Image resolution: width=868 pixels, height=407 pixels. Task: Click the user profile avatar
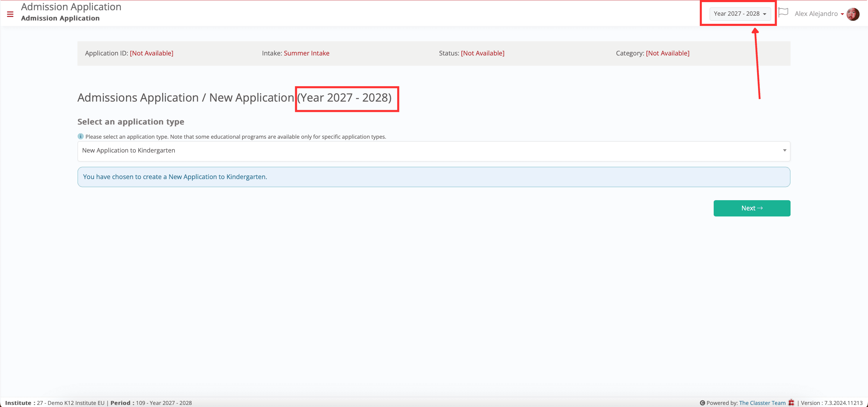853,14
